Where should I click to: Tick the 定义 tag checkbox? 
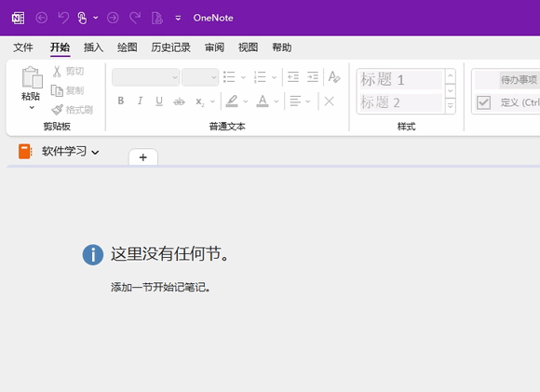483,102
